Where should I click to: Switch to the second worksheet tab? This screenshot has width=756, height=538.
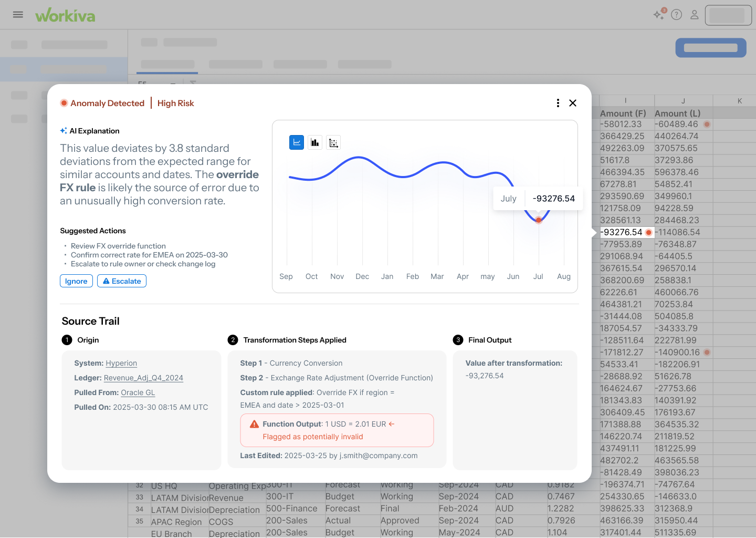tap(235, 64)
